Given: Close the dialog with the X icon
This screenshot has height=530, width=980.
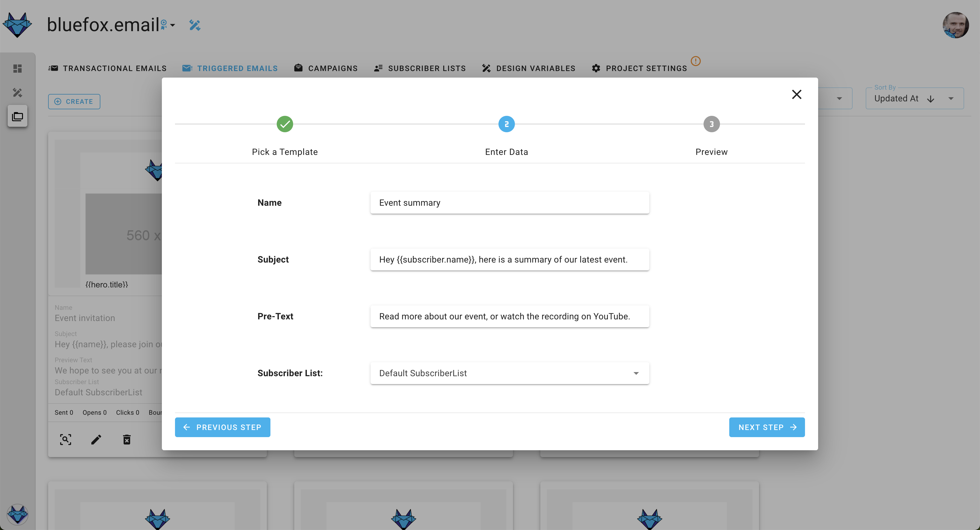Looking at the screenshot, I should 797,94.
